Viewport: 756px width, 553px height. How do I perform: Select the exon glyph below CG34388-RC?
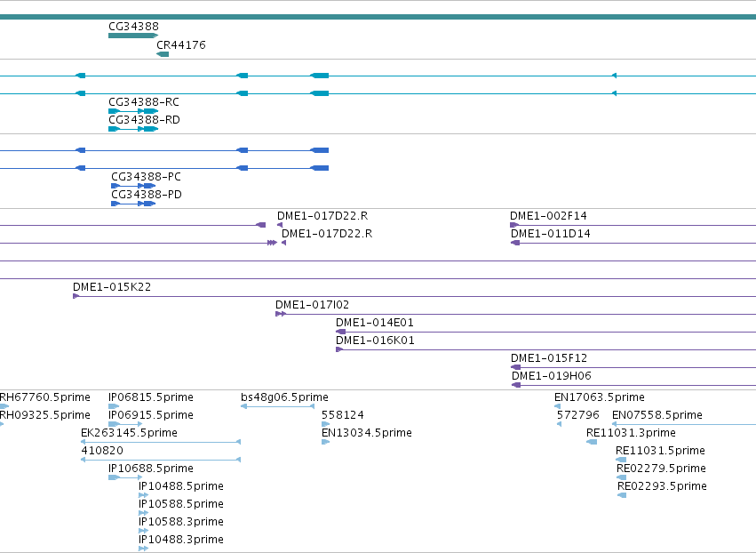(133, 111)
